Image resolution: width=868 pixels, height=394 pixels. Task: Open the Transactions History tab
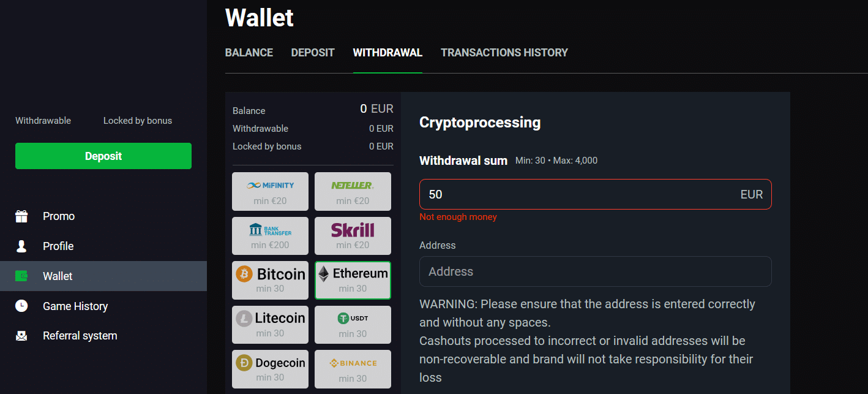pos(504,53)
